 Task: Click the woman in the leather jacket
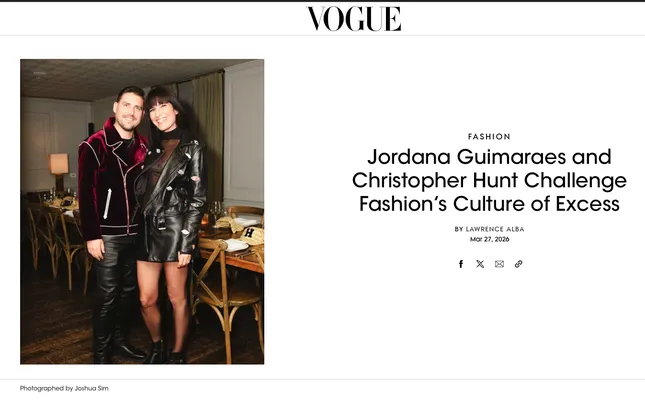171,222
